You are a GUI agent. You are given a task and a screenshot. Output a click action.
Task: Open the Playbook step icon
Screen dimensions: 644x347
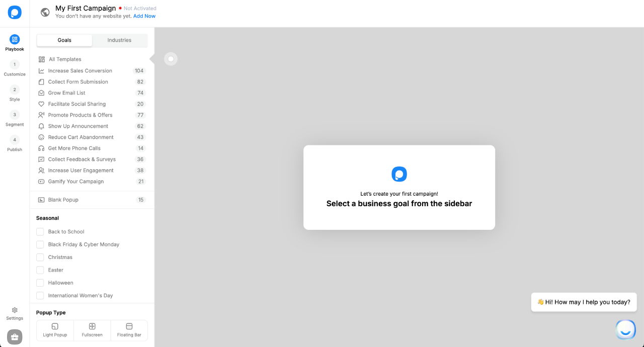tap(15, 39)
